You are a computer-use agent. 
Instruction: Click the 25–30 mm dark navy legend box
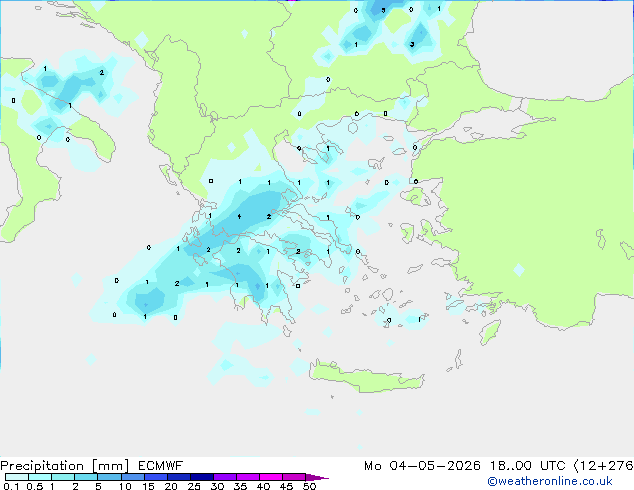tap(202, 477)
